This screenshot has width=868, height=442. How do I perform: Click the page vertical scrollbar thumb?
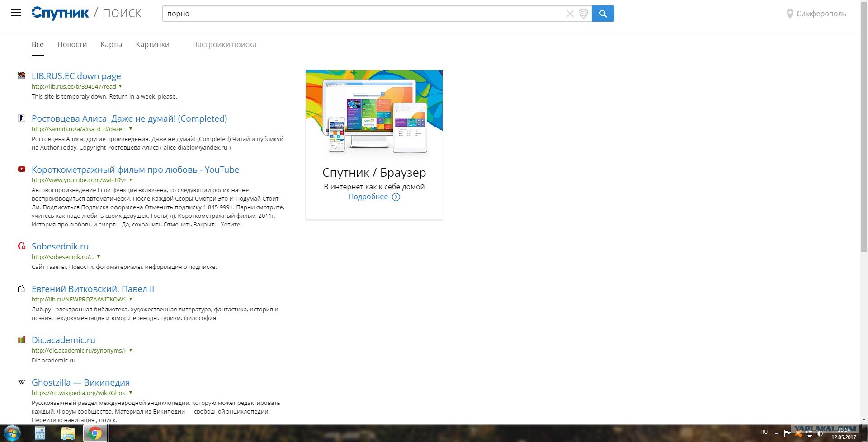(864, 127)
